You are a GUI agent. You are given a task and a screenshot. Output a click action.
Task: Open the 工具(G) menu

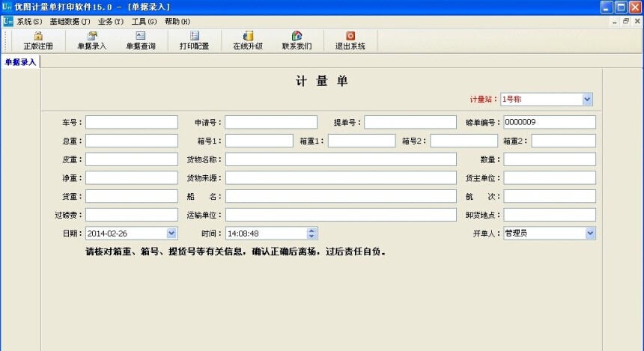tap(144, 22)
